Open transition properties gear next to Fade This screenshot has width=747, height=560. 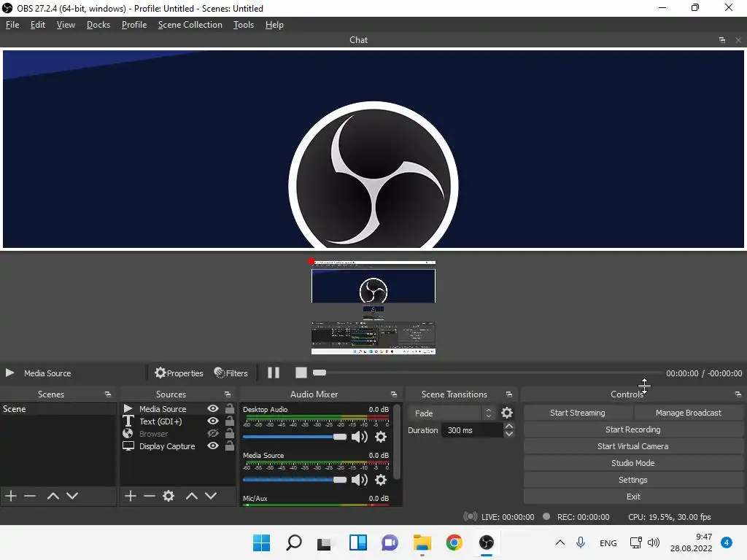[x=507, y=413]
